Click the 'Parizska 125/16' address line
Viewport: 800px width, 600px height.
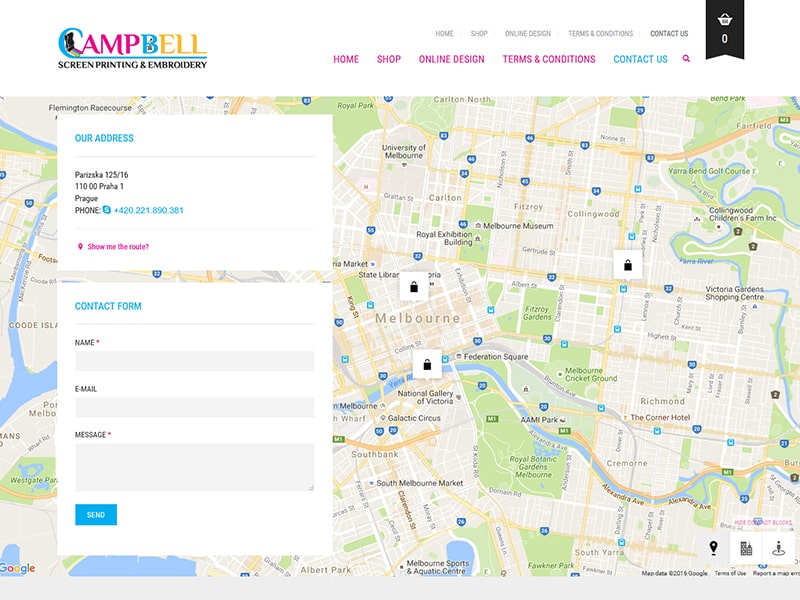102,174
